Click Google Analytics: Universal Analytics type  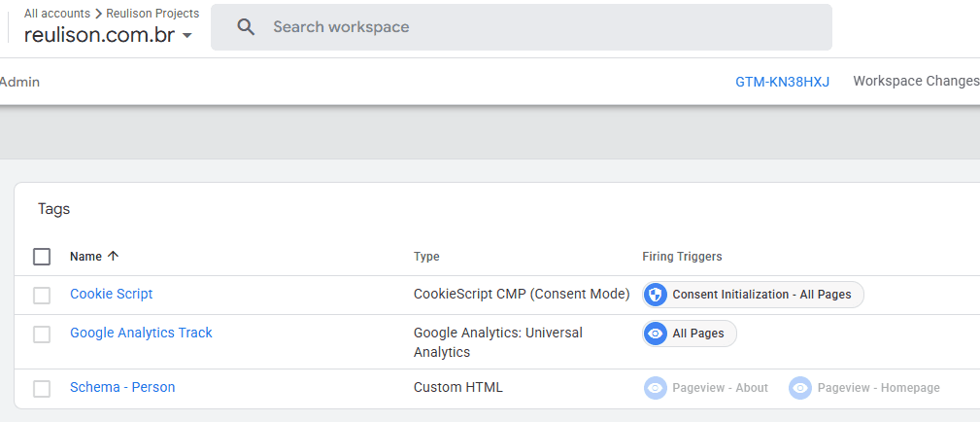click(497, 342)
